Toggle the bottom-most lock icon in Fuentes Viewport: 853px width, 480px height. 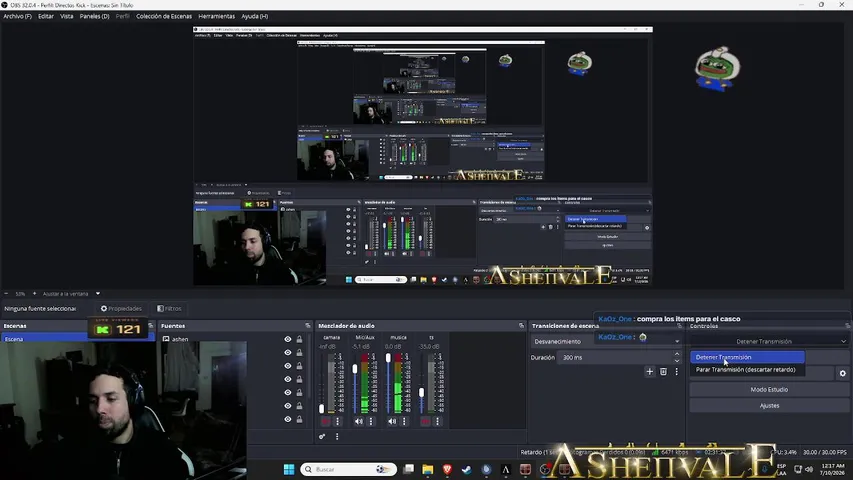coord(299,419)
